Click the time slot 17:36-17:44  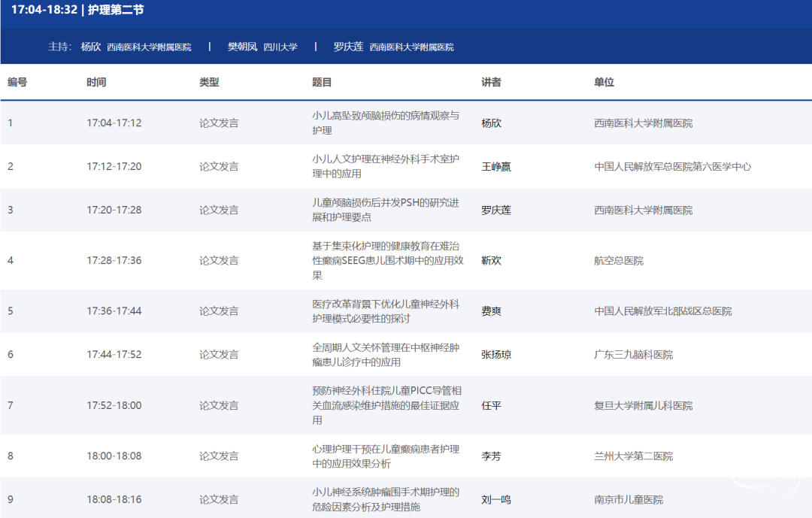(114, 311)
